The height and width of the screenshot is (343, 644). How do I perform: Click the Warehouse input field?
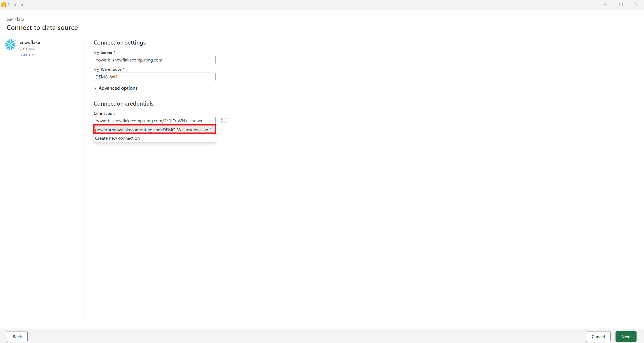tap(155, 77)
